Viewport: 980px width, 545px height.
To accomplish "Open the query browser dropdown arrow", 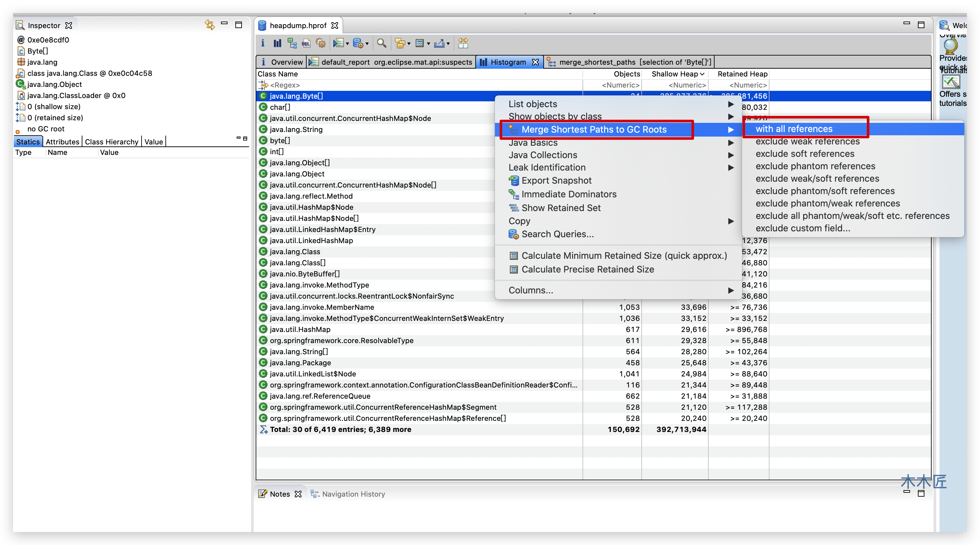I will pos(367,44).
